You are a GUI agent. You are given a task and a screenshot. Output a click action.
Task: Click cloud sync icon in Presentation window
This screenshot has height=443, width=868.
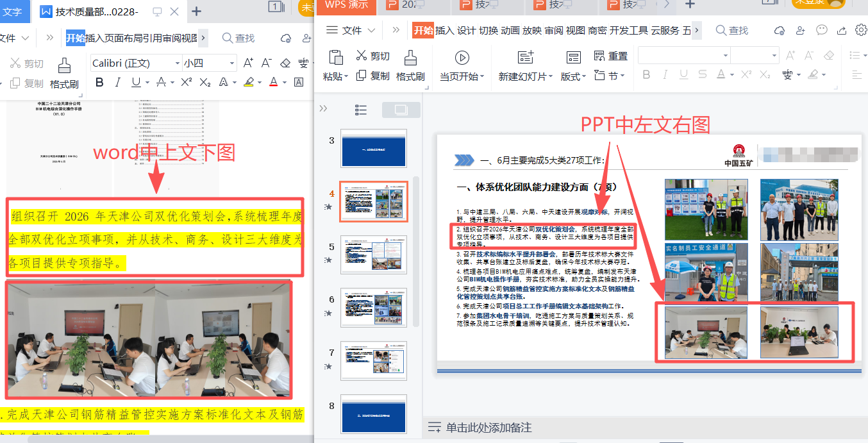(780, 30)
